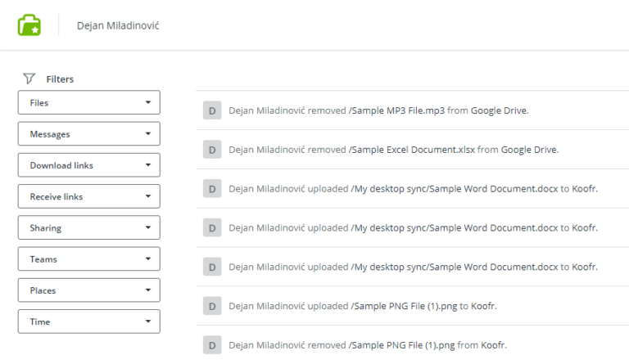The height and width of the screenshot is (364, 629).
Task: Click avatar icon beside Excel Document removal entry
Action: pyautogui.click(x=212, y=150)
